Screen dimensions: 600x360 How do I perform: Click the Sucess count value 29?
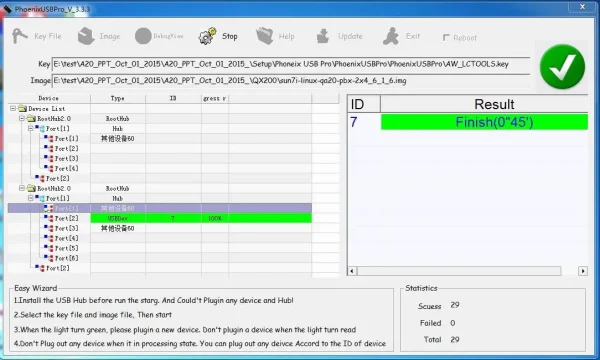455,305
